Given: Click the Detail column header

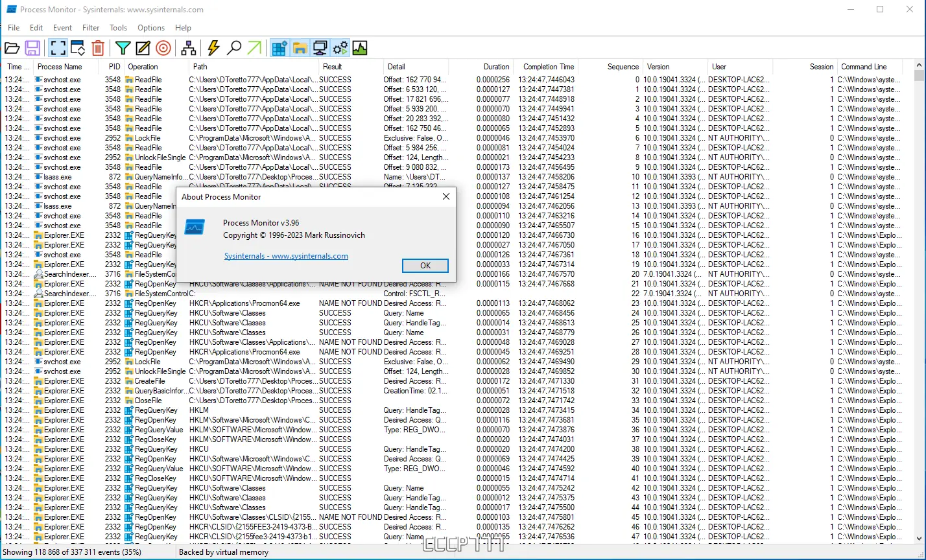Looking at the screenshot, I should 416,67.
